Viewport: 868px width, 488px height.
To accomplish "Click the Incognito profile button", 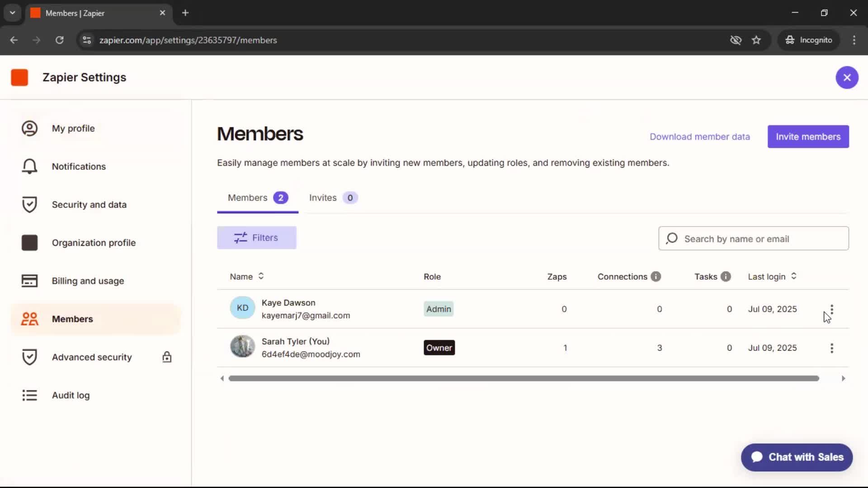I will click(809, 40).
